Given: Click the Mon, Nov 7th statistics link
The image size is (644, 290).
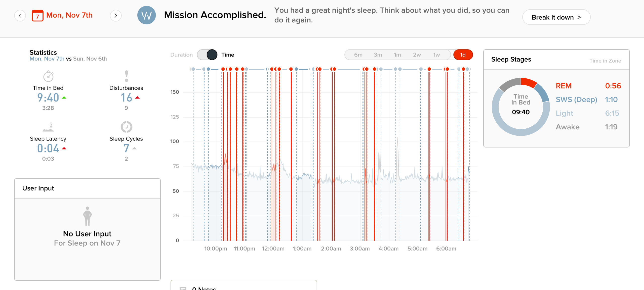Looking at the screenshot, I should 47,59.
